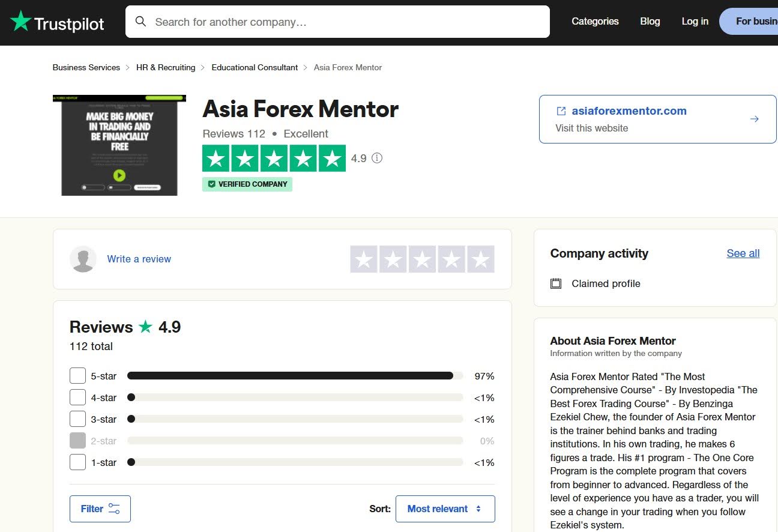Click the asiaforexmentor.com website link

(x=629, y=111)
